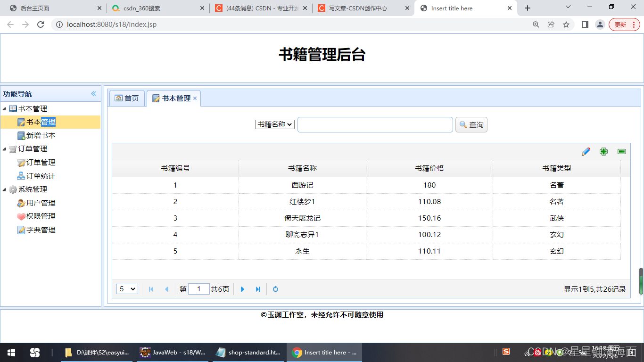Collapse the 系统管理 section in the sidebar
This screenshot has width=644, height=362.
click(x=5, y=189)
